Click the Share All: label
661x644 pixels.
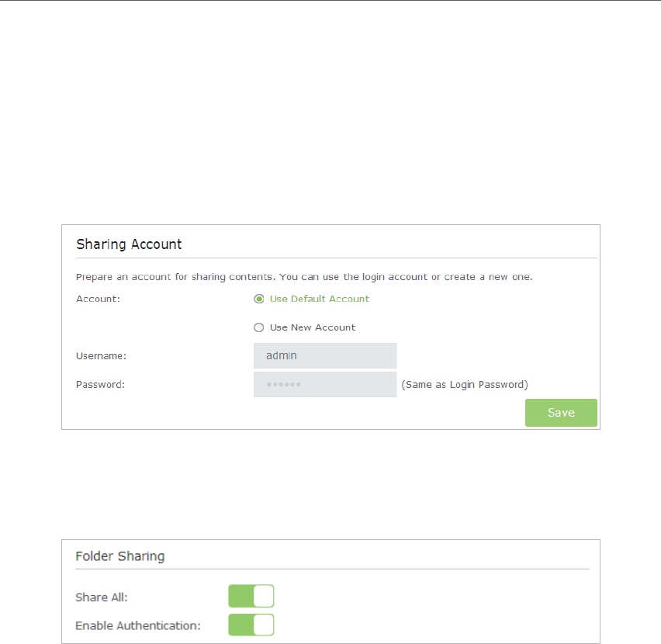click(102, 597)
